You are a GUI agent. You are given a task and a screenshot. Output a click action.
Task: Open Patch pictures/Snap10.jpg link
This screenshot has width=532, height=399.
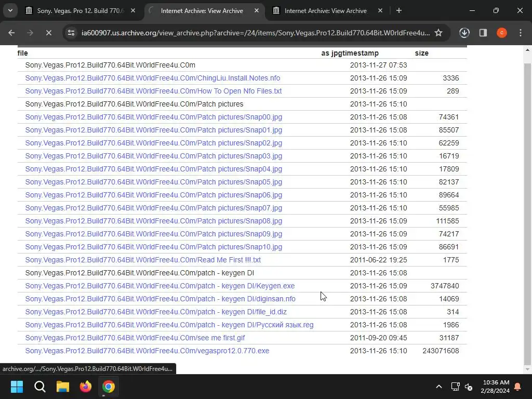click(x=154, y=247)
